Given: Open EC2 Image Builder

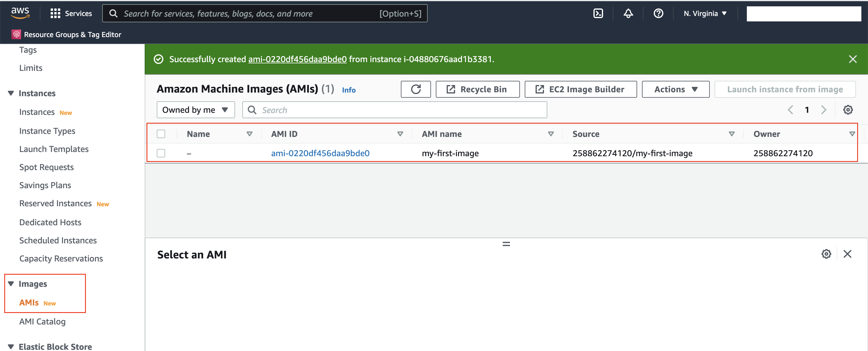Looking at the screenshot, I should [580, 89].
